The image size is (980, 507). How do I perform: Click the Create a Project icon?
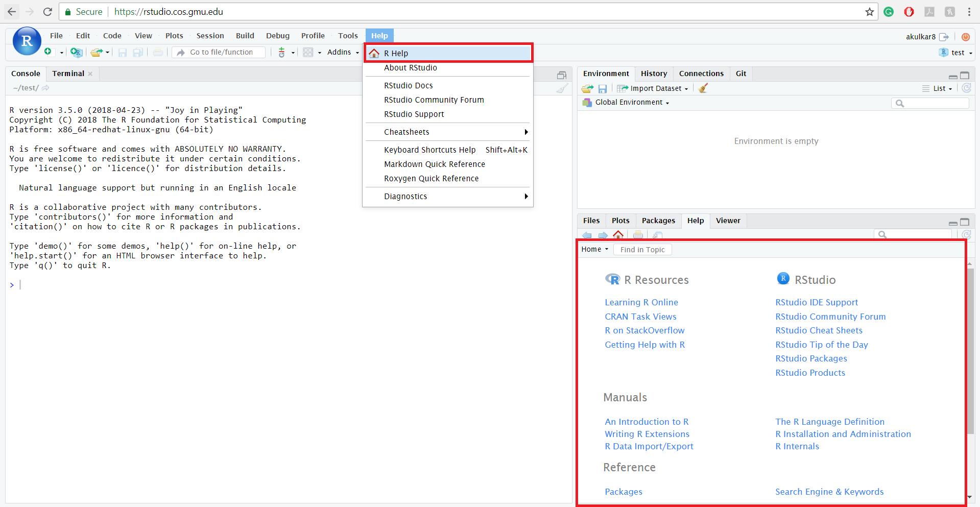[76, 52]
